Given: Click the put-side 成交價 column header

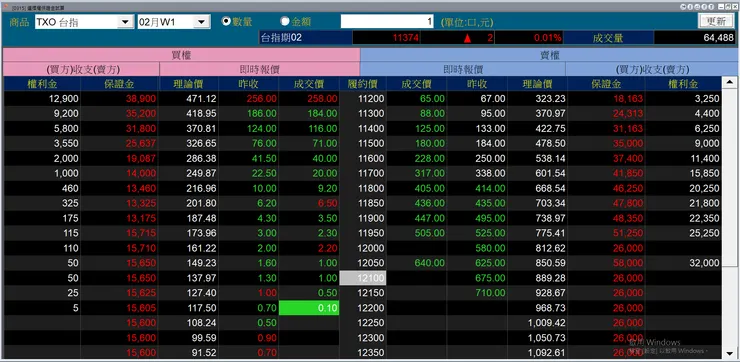Looking at the screenshot, I should [x=416, y=84].
